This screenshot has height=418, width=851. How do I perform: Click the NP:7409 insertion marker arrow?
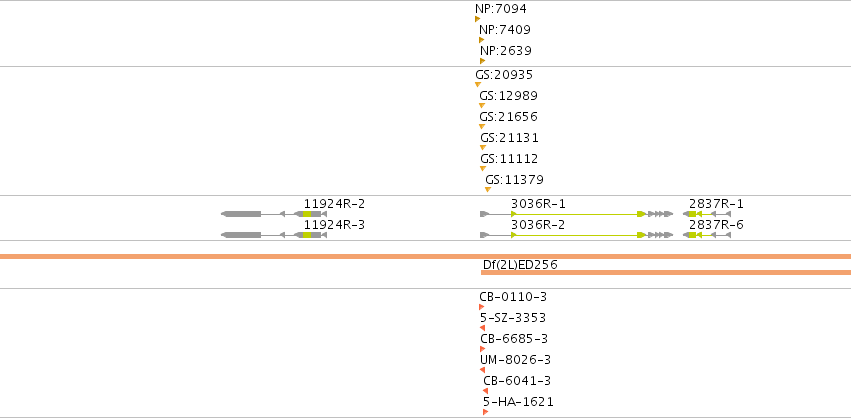[481, 40]
